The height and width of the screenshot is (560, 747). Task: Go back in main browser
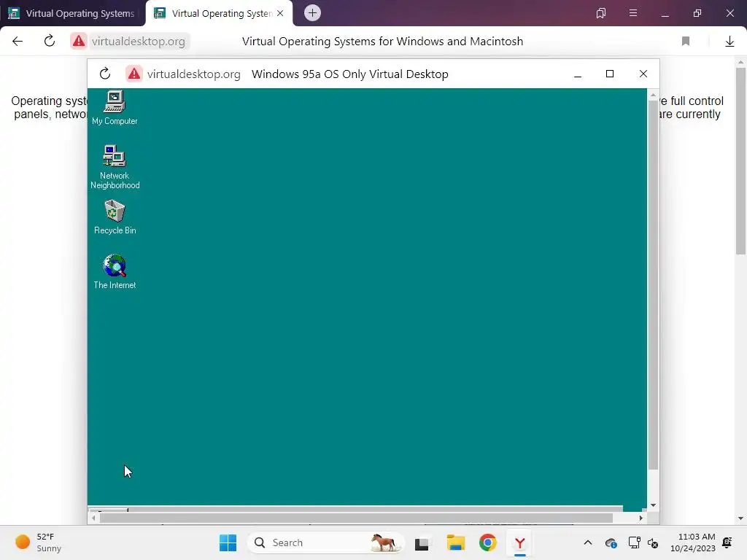point(18,42)
